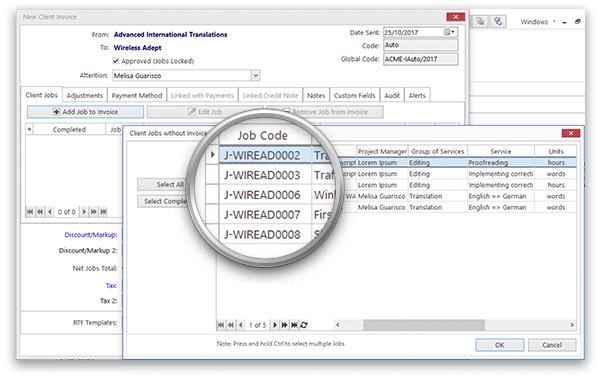Click the hours cell in the Proofreading row

coord(556,163)
